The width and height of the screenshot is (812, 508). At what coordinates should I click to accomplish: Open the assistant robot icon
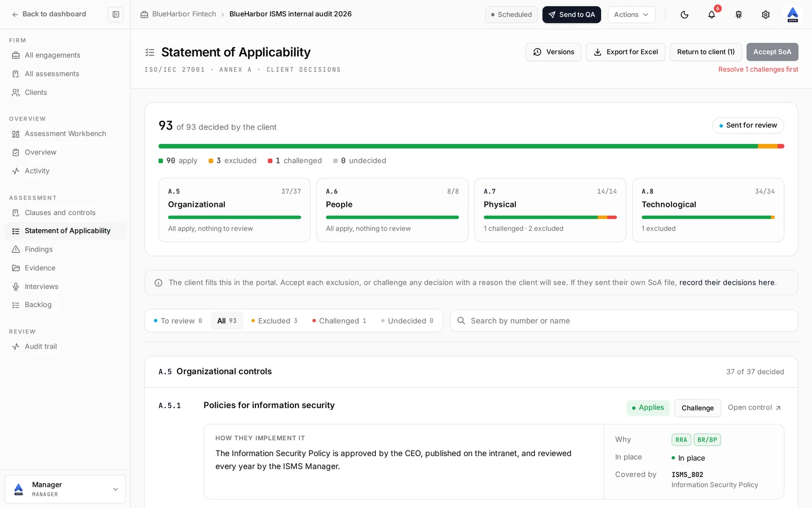[x=739, y=14]
